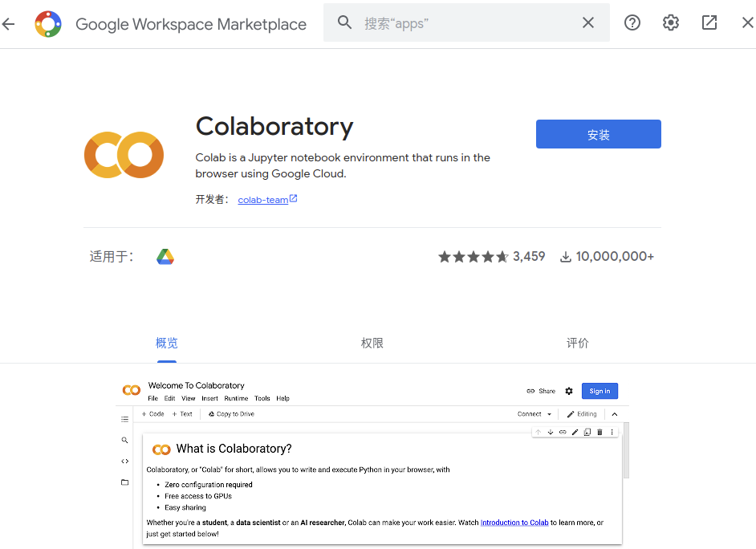Open Runtime menu in preview screenshot
The image size is (756, 549).
(236, 399)
